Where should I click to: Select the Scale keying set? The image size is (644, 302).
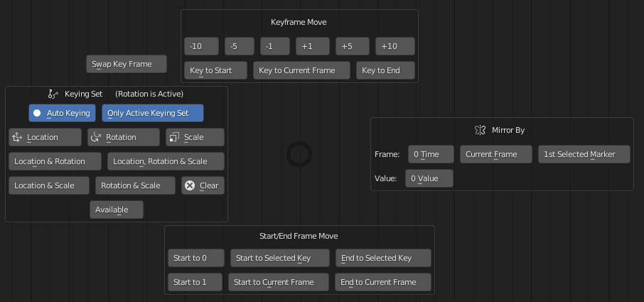point(195,137)
